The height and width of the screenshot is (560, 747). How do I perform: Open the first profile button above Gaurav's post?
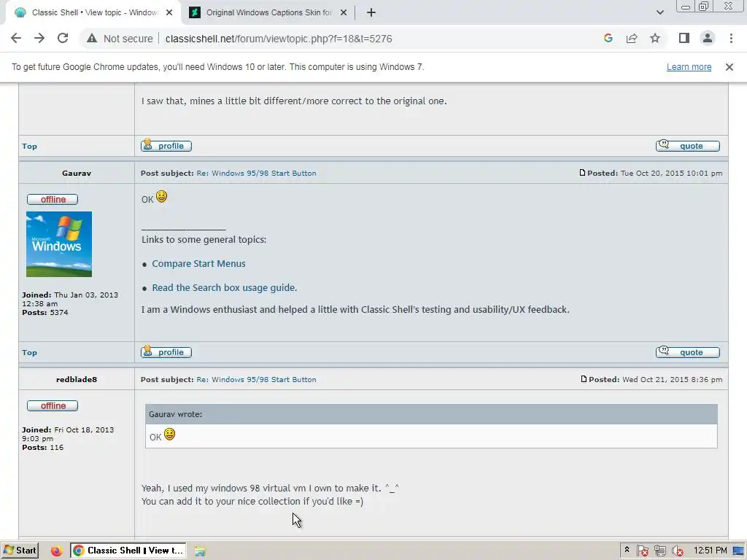coord(166,146)
